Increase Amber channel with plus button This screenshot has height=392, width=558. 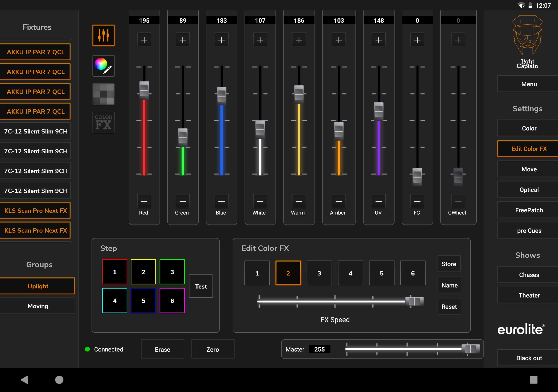(339, 40)
